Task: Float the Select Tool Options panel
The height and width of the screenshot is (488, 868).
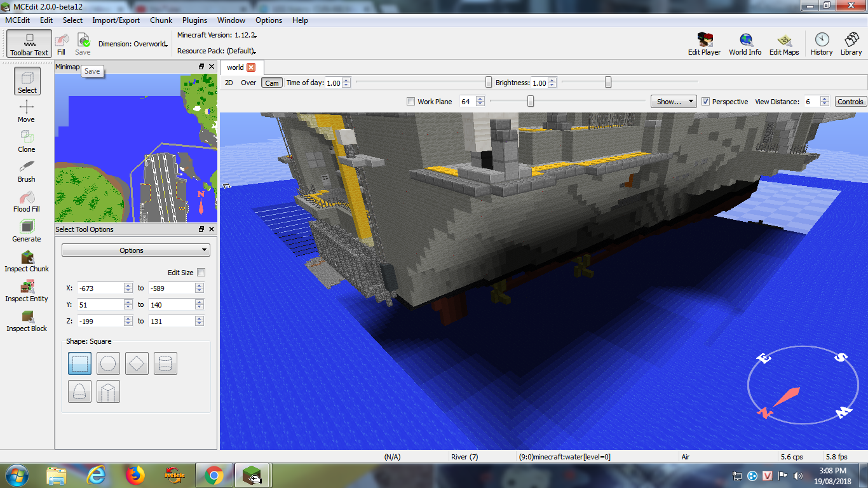Action: tap(201, 229)
